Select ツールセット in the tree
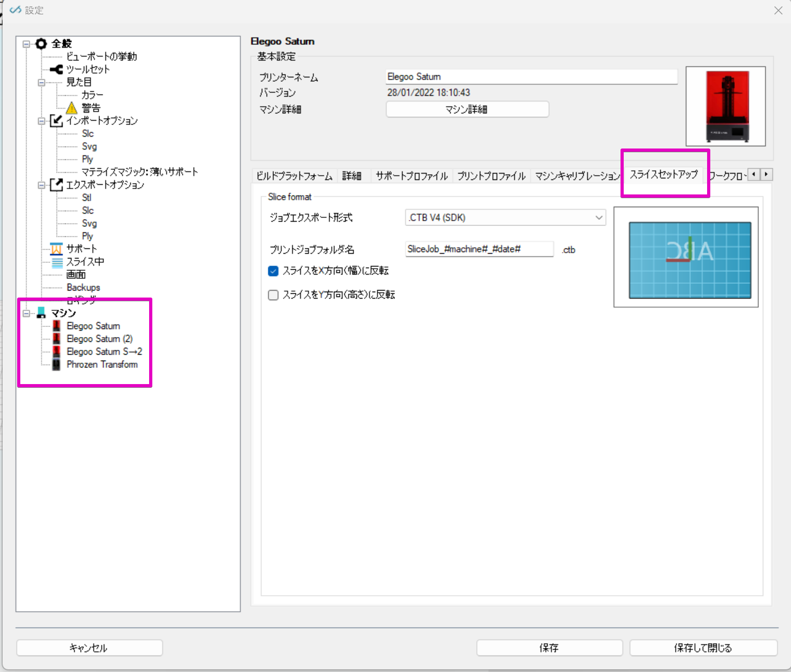 [x=88, y=69]
